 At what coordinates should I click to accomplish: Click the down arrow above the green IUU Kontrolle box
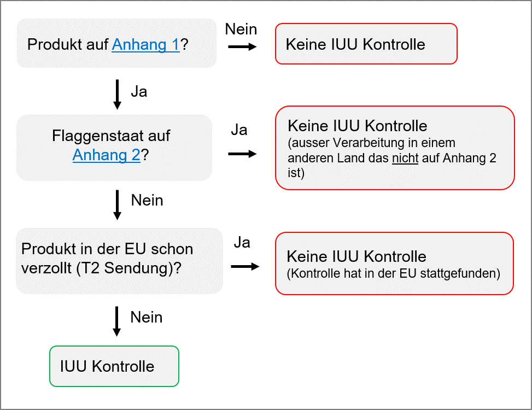tap(116, 321)
